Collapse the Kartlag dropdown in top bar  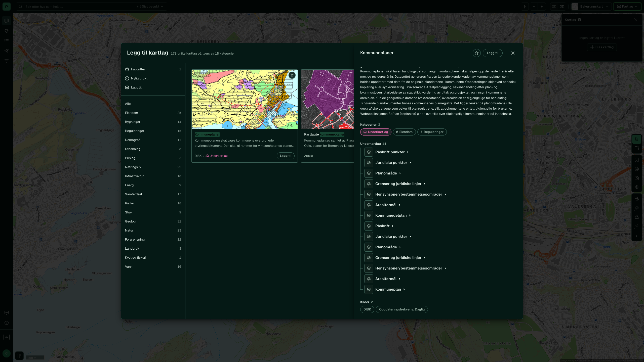(627, 7)
